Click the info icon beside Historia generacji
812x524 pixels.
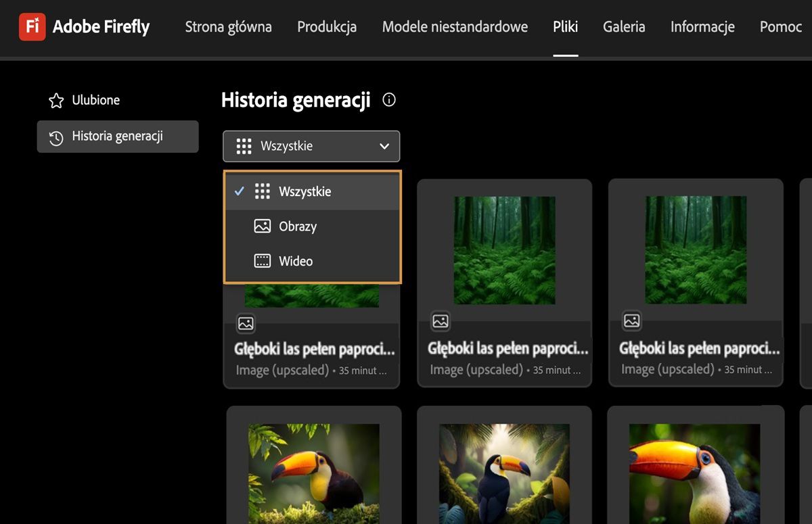pos(389,100)
